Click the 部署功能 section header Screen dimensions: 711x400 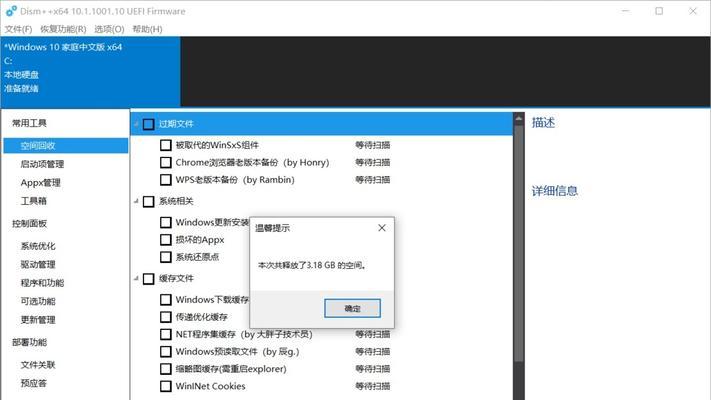[x=29, y=342]
